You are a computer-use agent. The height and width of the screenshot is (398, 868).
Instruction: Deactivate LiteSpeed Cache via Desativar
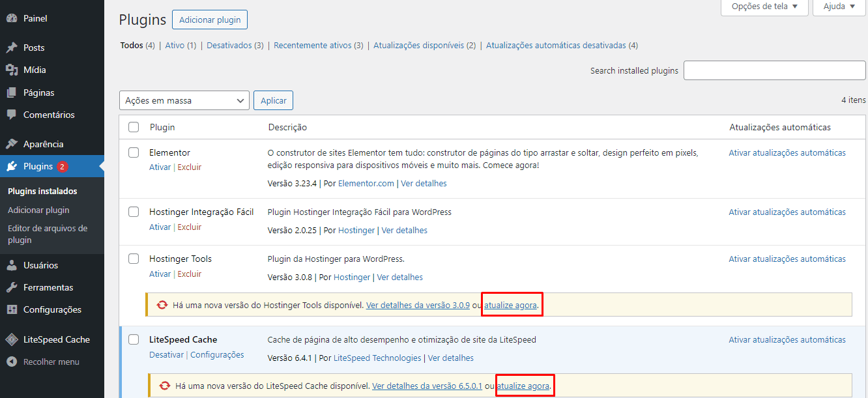[166, 355]
